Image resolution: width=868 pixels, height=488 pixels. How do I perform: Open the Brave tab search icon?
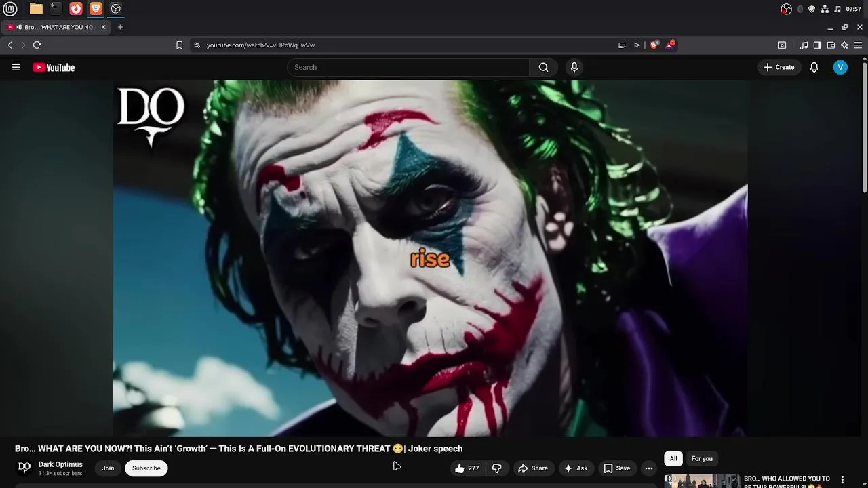coord(782,45)
